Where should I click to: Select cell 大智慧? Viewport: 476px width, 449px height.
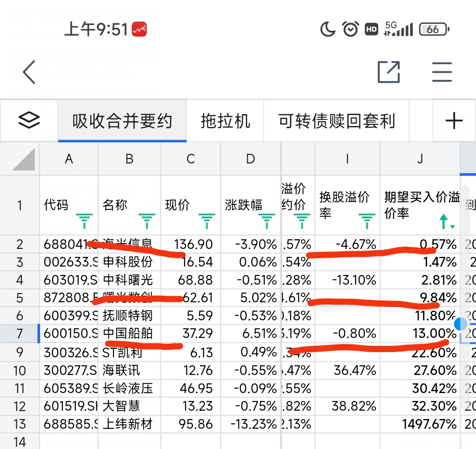point(130,406)
